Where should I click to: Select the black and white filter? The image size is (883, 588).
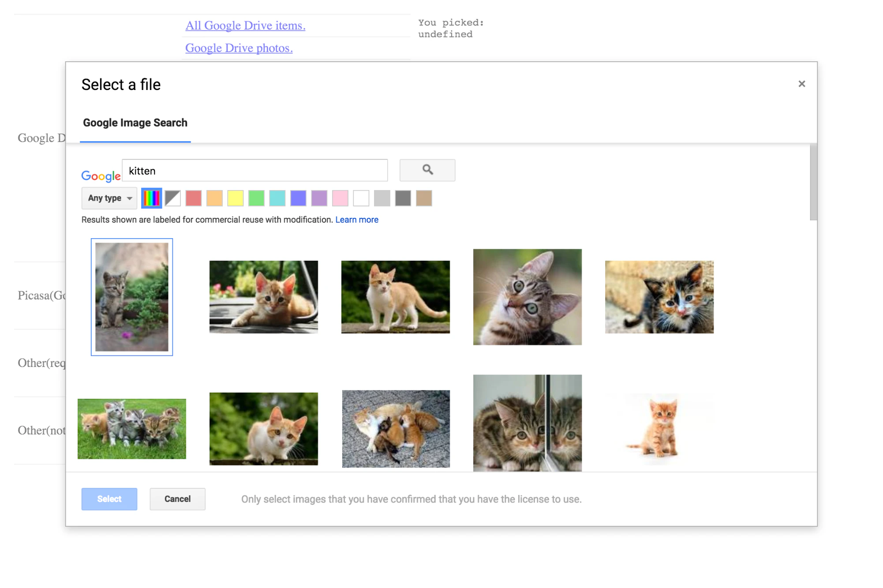coord(173,198)
